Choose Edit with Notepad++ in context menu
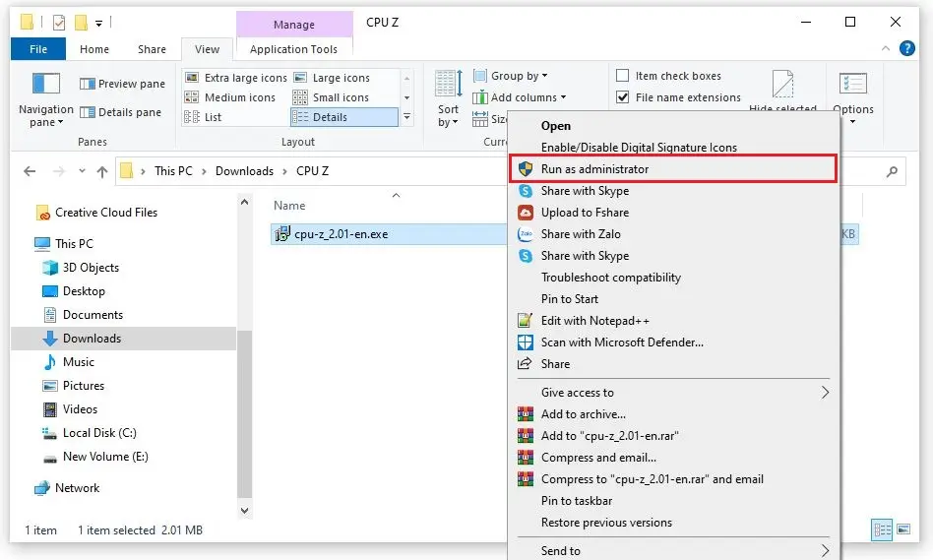Screen dimensions: 933x560 click(x=594, y=321)
